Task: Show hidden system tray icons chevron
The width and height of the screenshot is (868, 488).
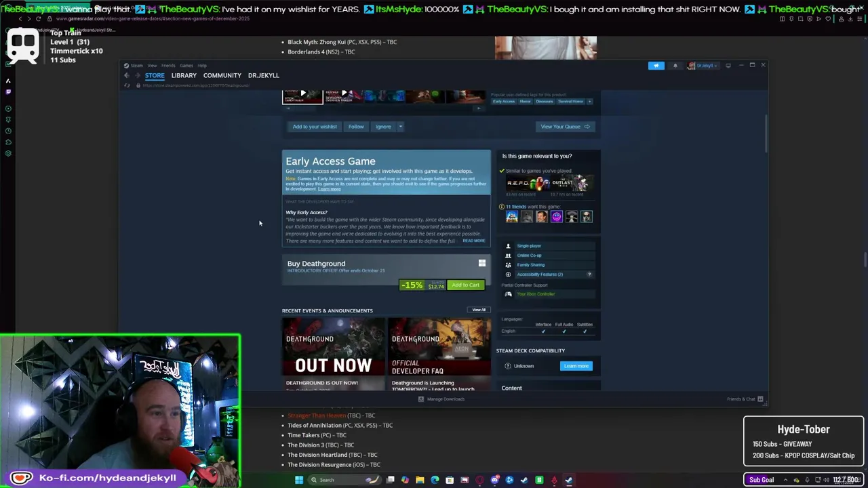Action: point(785,480)
